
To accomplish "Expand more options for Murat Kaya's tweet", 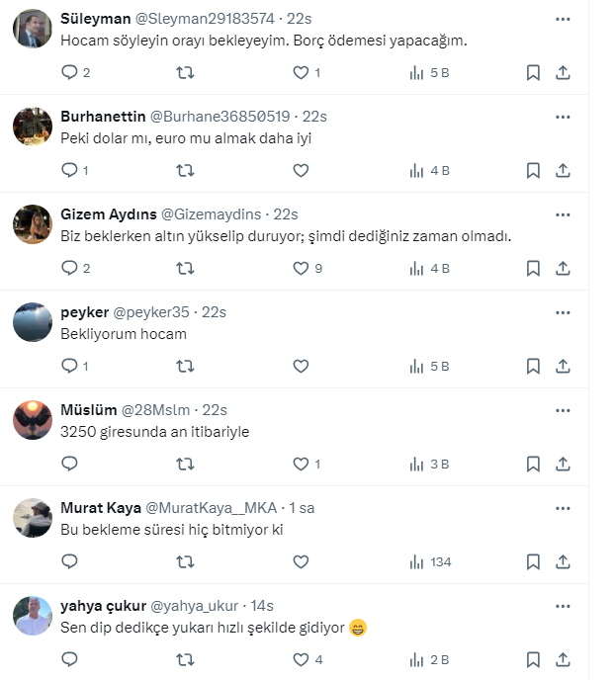I will tap(563, 508).
